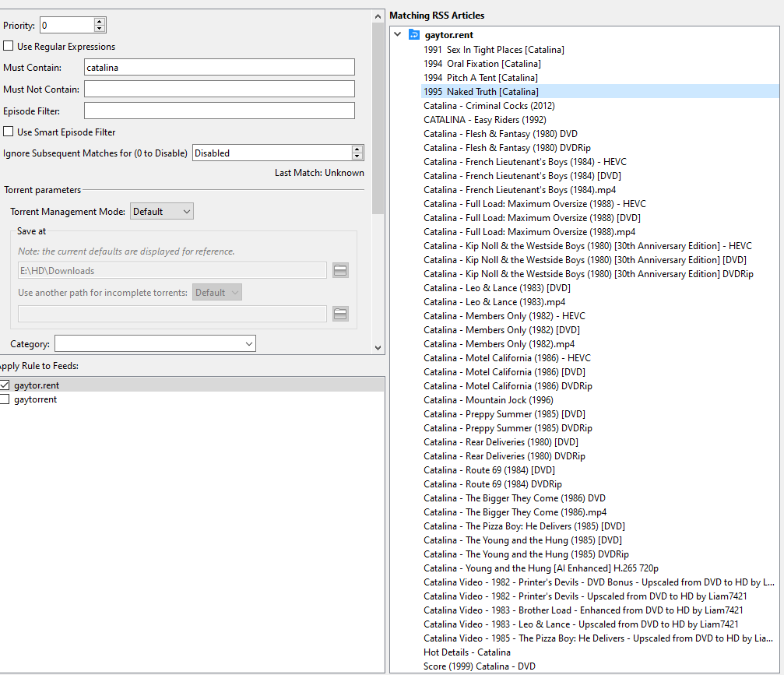Screen dimensions: 784x675
Task: Check the gaytorrent feed checkbox
Action: click(x=5, y=399)
